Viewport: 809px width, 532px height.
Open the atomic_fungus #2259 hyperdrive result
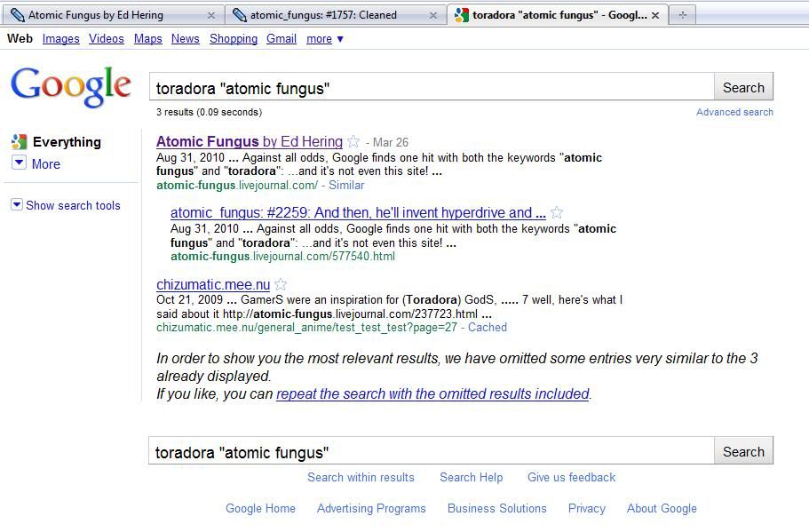pyautogui.click(x=358, y=212)
